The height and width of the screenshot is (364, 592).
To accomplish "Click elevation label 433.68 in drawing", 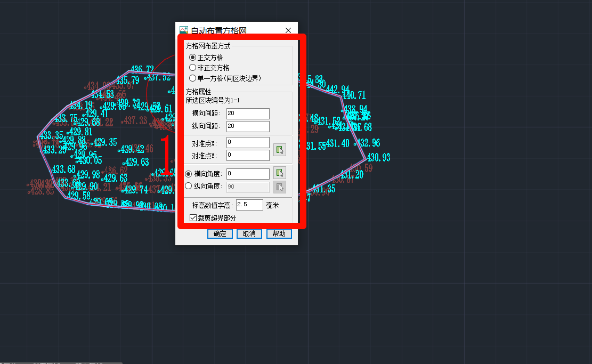I will pos(64,169).
